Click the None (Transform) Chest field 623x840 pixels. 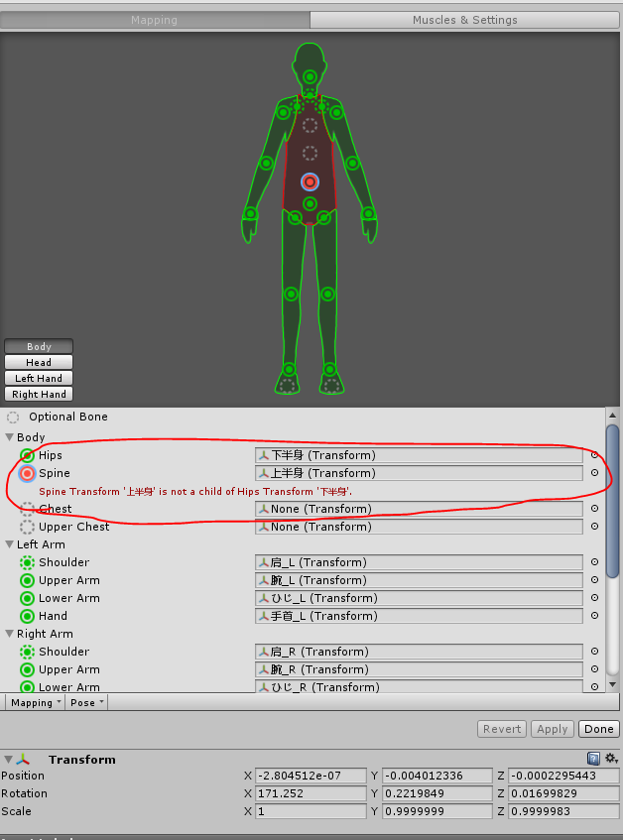coord(419,509)
